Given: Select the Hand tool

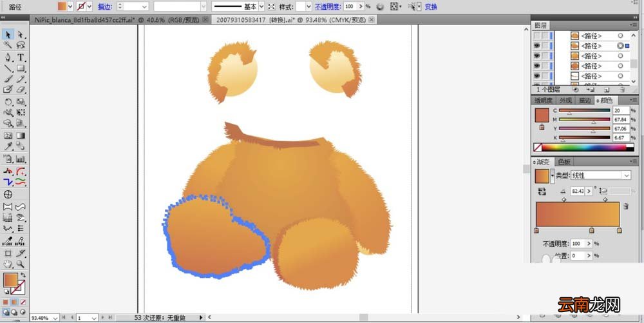Looking at the screenshot, I should tap(8, 264).
